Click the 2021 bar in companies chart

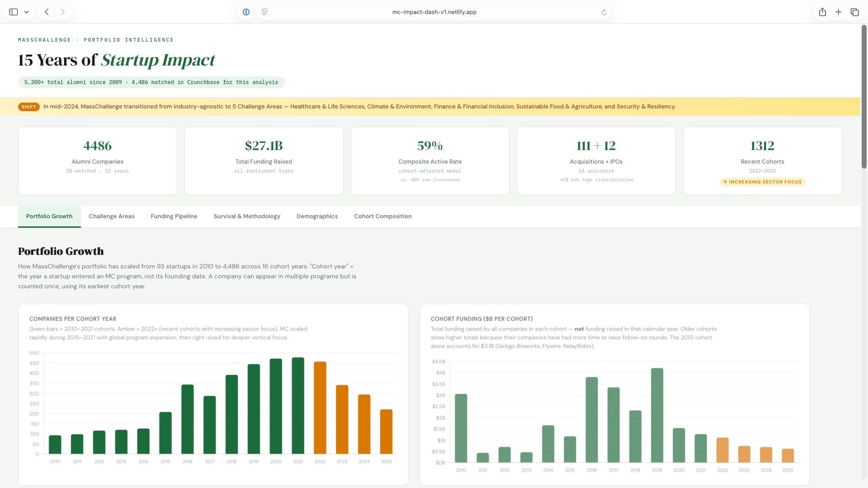pyautogui.click(x=298, y=406)
